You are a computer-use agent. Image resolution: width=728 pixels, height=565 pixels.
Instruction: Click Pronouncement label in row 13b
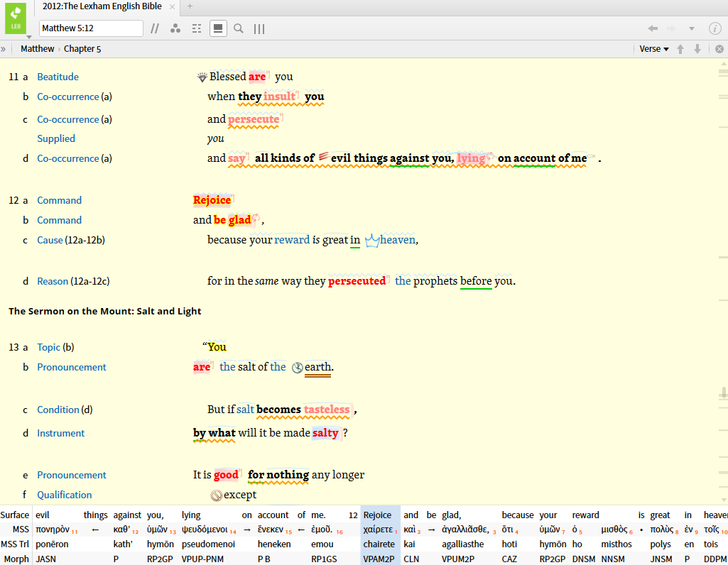pos(72,368)
